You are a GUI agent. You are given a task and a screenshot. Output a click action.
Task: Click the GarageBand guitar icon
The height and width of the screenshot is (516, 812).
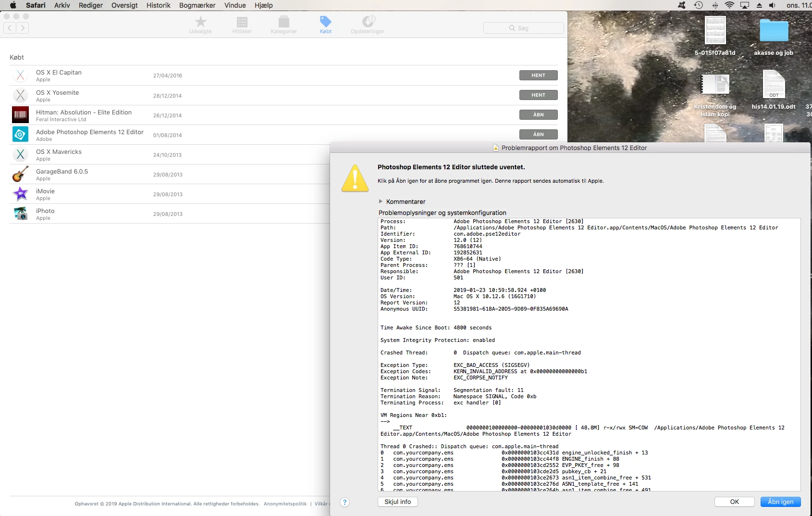pyautogui.click(x=20, y=174)
